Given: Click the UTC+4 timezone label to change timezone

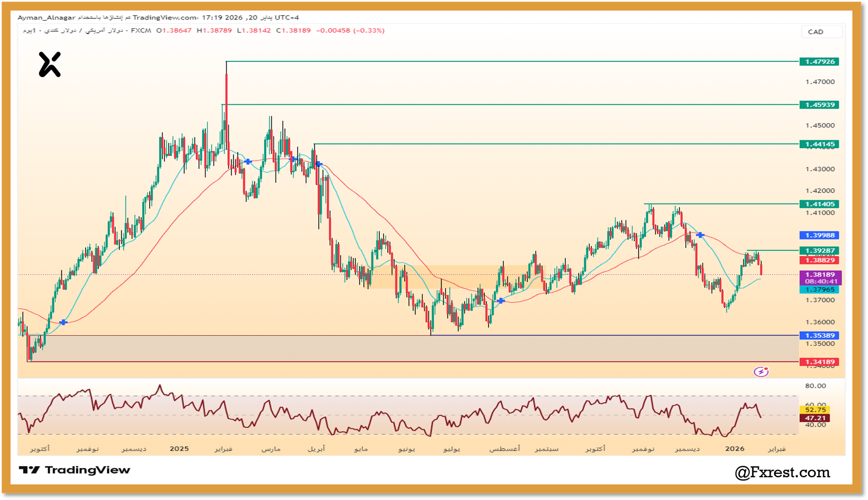Looking at the screenshot, I should pyautogui.click(x=286, y=17).
